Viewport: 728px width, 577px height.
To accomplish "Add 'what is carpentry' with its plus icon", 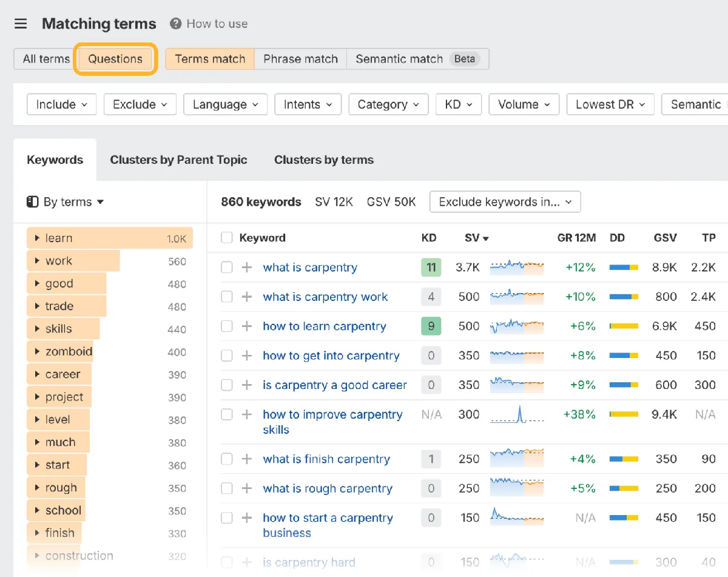I will (x=246, y=268).
